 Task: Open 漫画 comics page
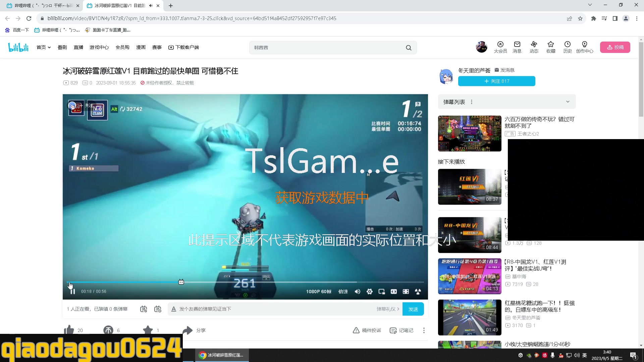[x=141, y=47]
